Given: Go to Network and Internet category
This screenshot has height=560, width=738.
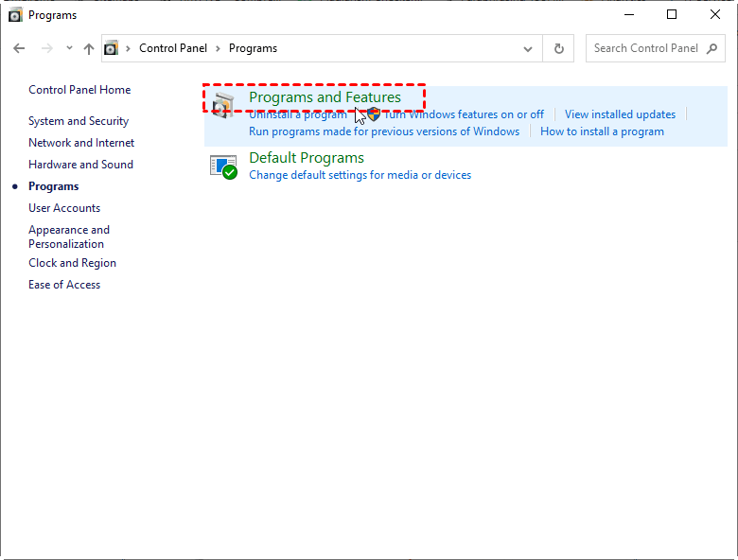Looking at the screenshot, I should coord(81,143).
